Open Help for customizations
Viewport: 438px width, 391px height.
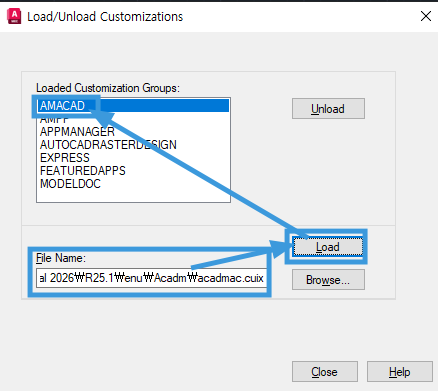pos(400,371)
